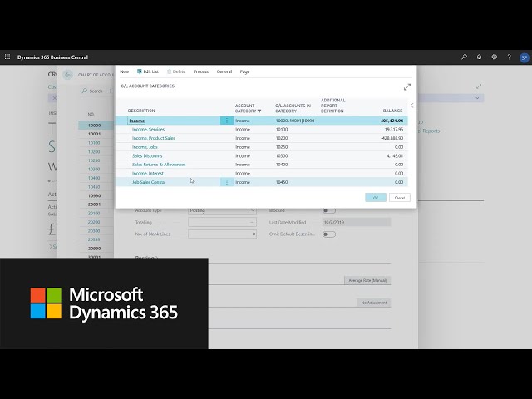Toggle the Blocked switch
Screen dimensions: 532x399
(x=328, y=210)
